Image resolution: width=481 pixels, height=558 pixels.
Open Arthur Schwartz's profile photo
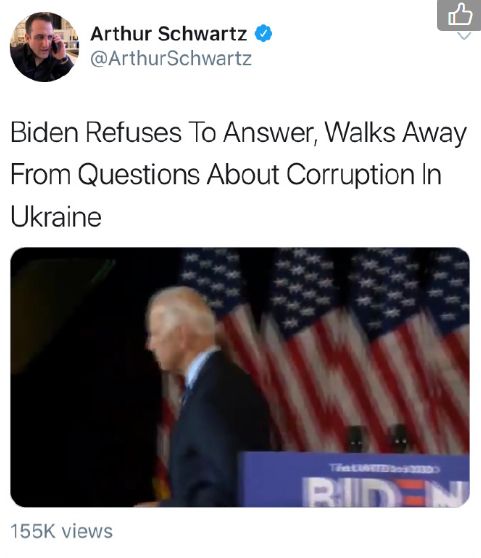[x=44, y=47]
